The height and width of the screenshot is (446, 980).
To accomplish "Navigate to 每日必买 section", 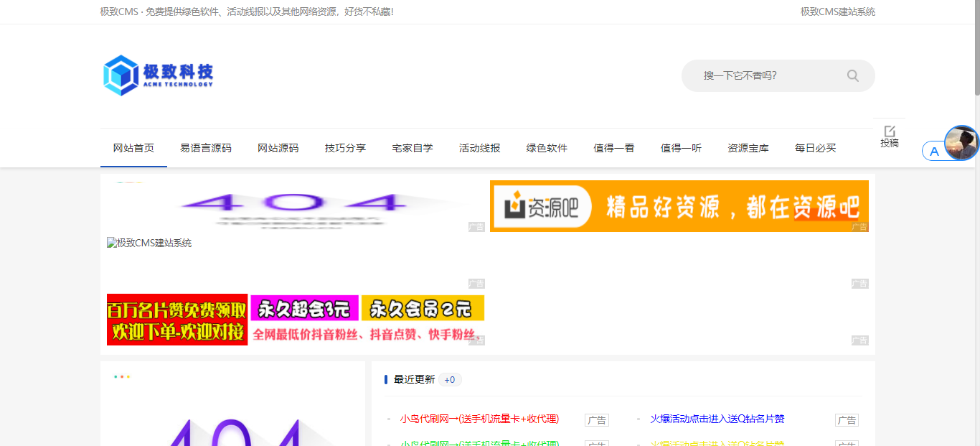I will pyautogui.click(x=815, y=148).
